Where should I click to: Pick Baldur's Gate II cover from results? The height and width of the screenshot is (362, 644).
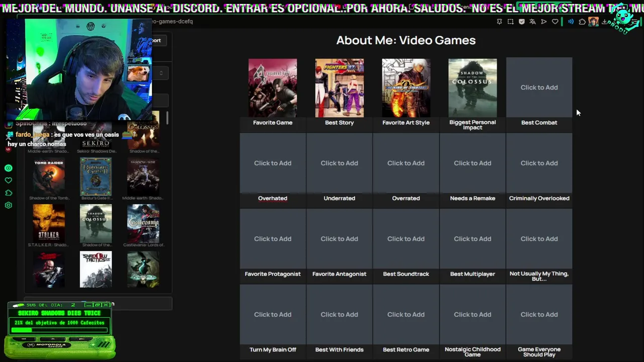tap(96, 177)
